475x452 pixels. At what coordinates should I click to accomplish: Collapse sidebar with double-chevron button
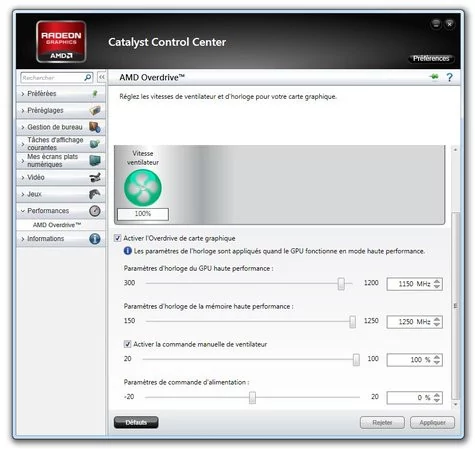pos(102,77)
